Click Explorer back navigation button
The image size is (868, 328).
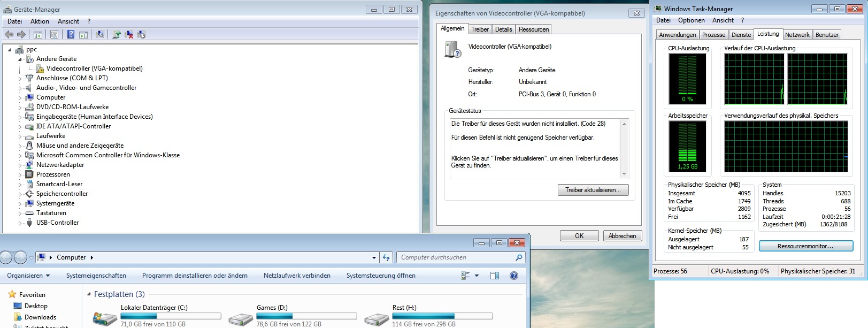click(6, 257)
